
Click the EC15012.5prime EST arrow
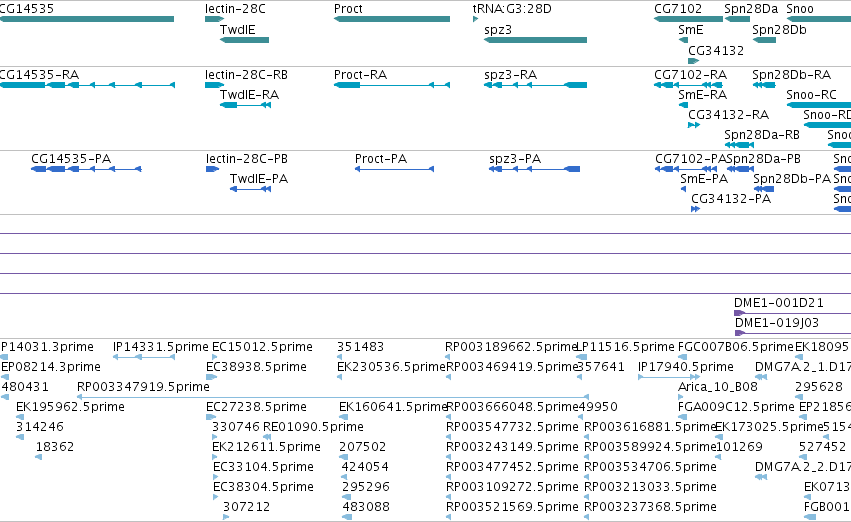[214, 357]
